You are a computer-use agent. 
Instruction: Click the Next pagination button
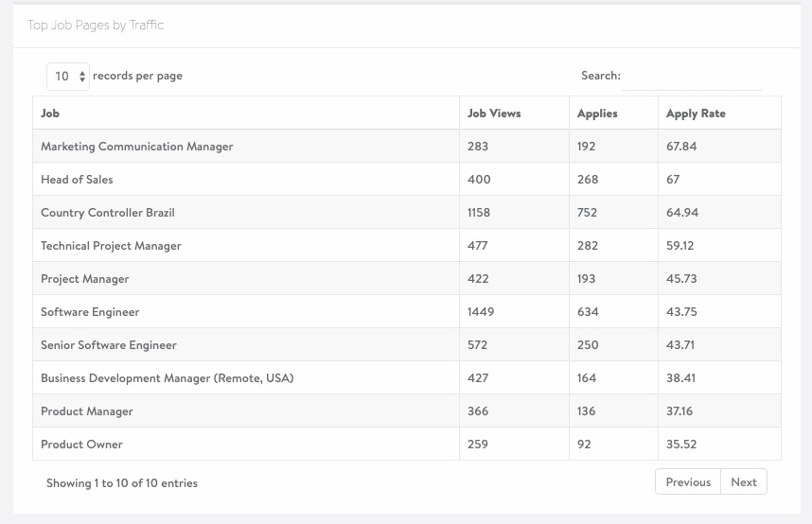click(744, 482)
